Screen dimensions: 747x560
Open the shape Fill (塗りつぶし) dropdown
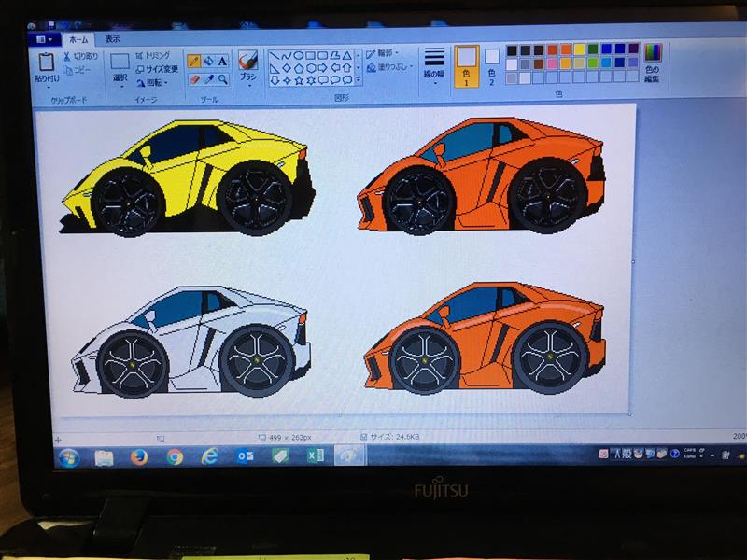(390, 67)
